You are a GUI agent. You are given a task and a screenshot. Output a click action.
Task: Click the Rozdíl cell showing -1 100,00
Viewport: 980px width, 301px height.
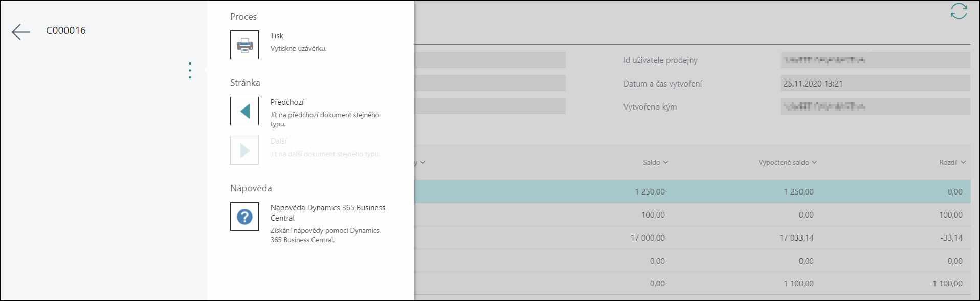[x=946, y=283]
